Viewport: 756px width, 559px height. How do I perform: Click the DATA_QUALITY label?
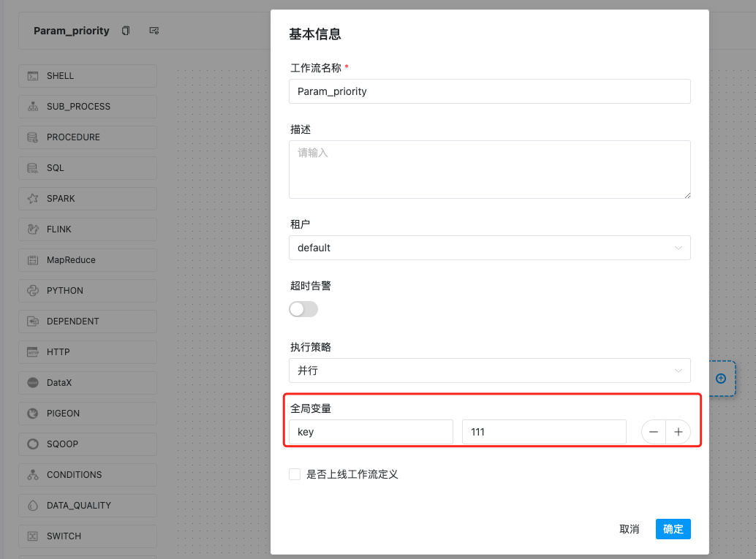78,506
